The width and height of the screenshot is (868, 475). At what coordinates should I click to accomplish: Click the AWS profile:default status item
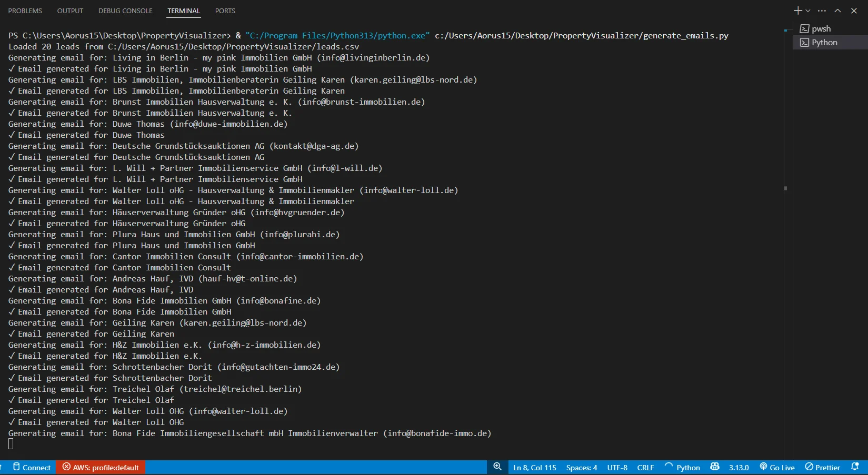[101, 468]
